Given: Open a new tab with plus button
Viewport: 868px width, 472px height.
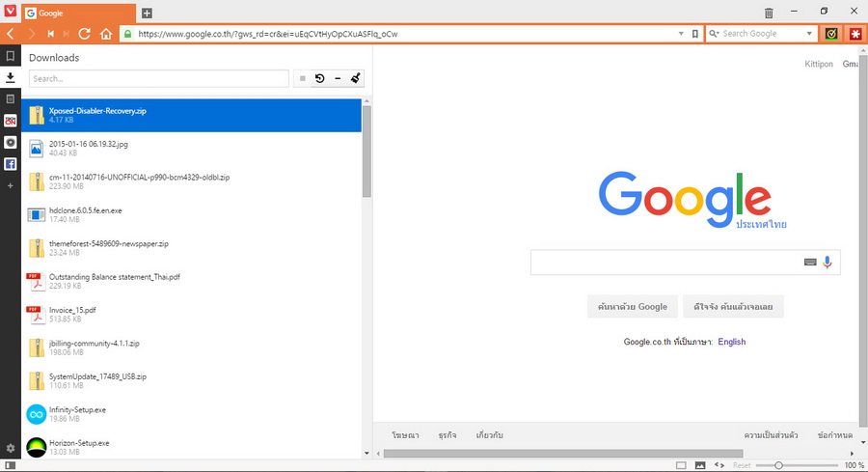Looking at the screenshot, I should tap(147, 13).
